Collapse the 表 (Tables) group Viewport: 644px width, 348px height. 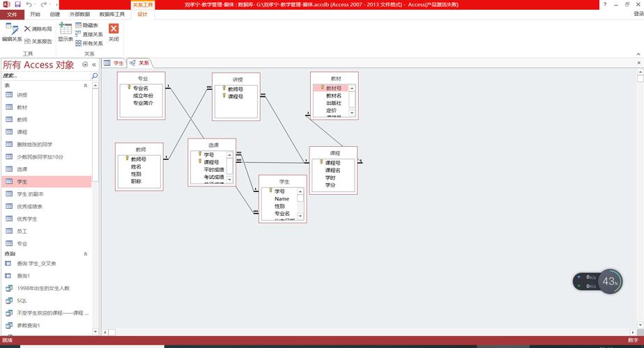point(86,85)
